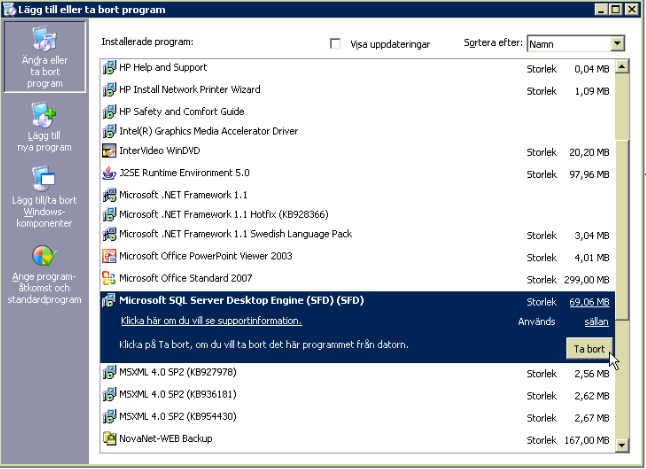Click .NET Framework Swedish Language Pack icon
This screenshot has height=469, width=646.
[x=109, y=234]
